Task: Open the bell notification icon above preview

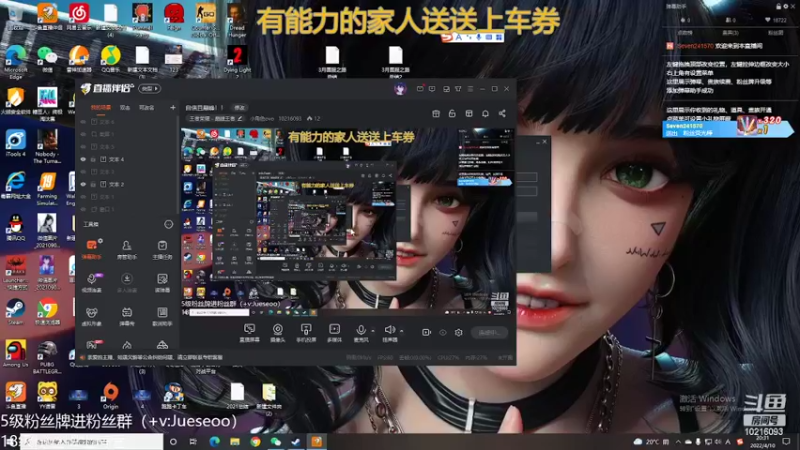Action: tap(485, 113)
